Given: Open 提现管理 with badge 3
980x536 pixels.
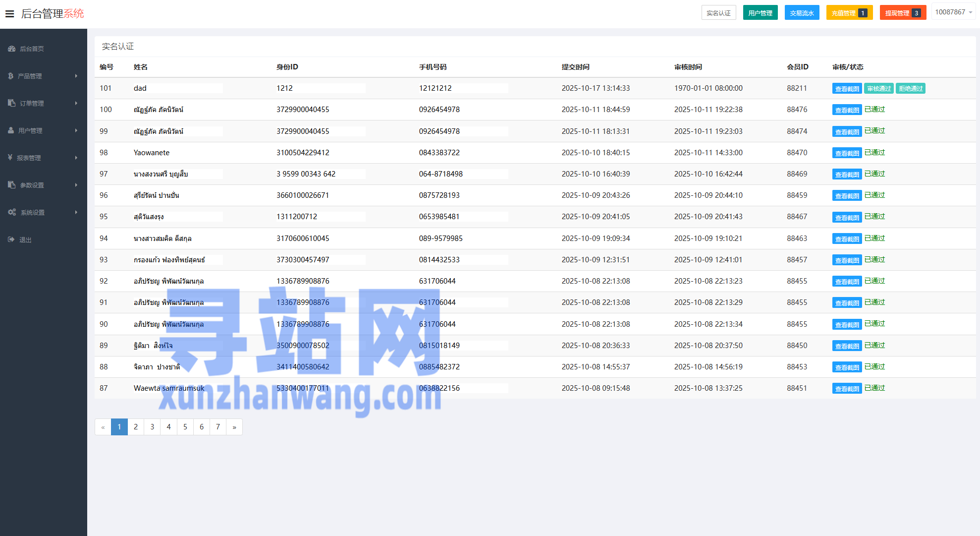Looking at the screenshot, I should tap(903, 13).
